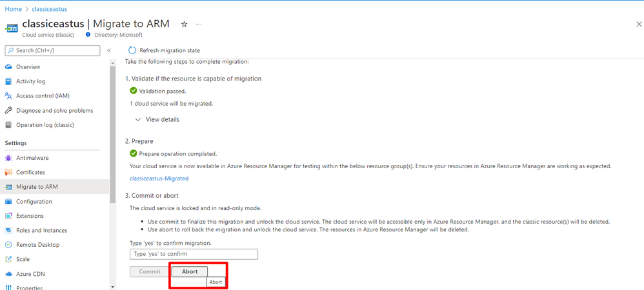Viewport: 644px width, 290px height.
Task: Click the Abort button
Action: (190, 271)
